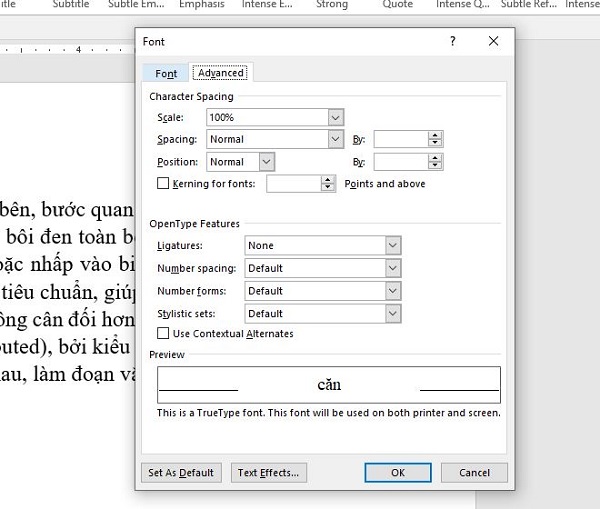Decrease Position By value with down arrow
Viewport: 600px width, 509px height.
[x=436, y=166]
